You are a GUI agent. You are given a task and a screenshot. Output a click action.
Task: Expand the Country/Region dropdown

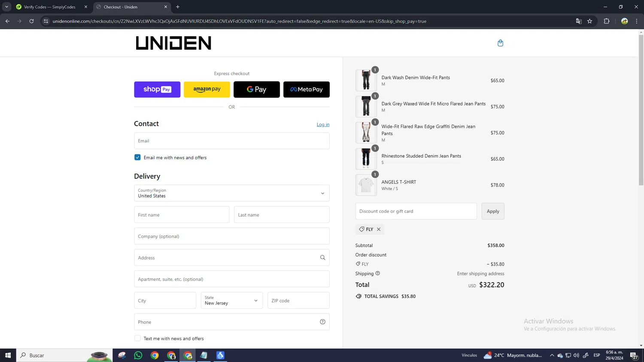(x=232, y=193)
